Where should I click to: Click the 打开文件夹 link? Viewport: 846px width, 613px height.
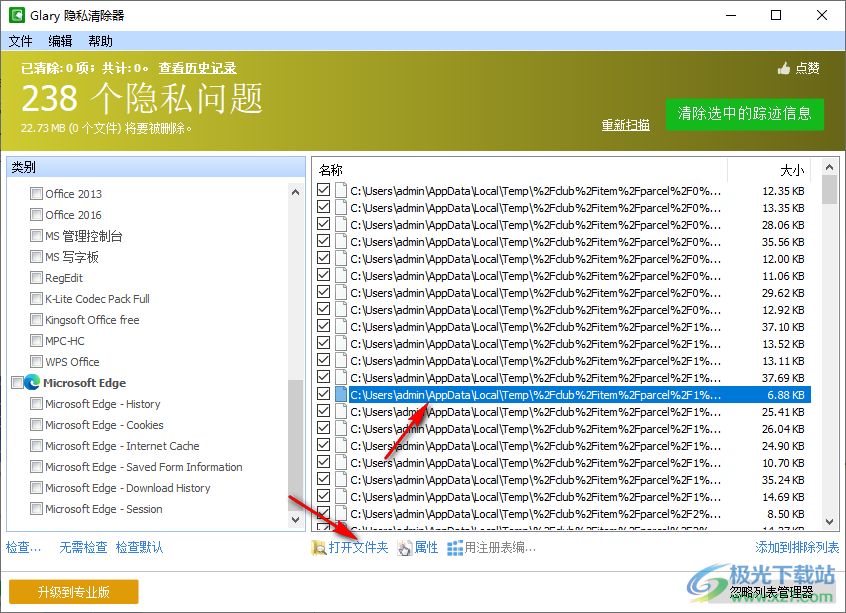[x=358, y=548]
